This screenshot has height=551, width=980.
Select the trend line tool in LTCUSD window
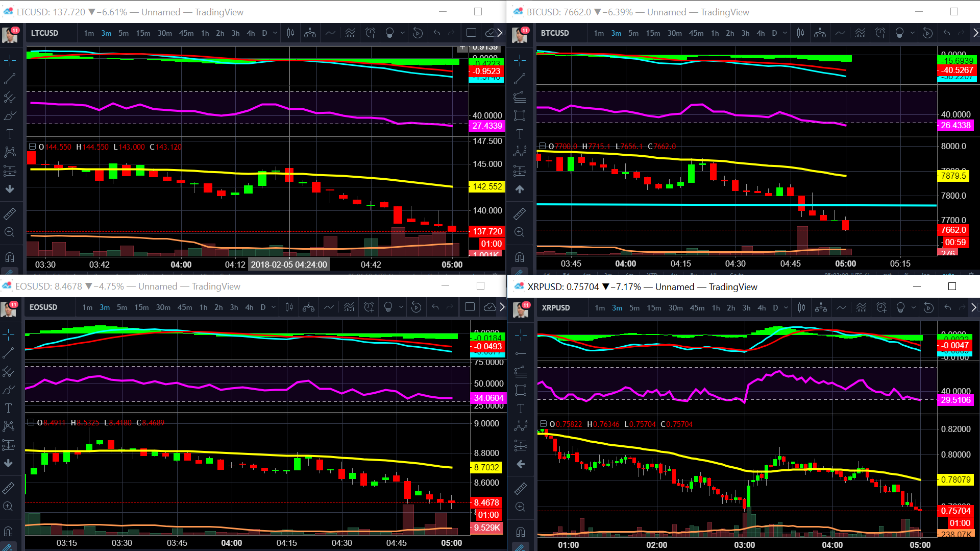[10, 79]
